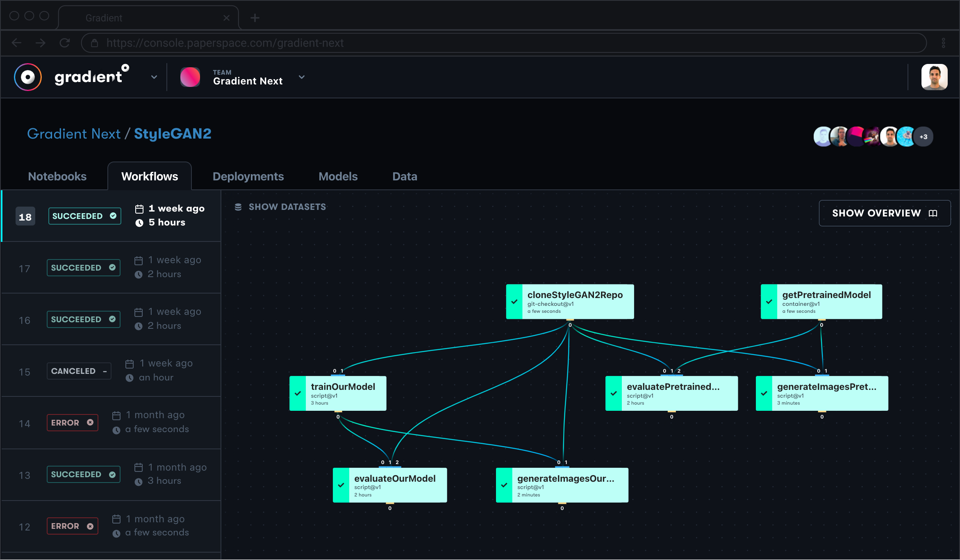Click the generateImagesOur... workflow node
This screenshot has height=560, width=960.
(x=562, y=484)
